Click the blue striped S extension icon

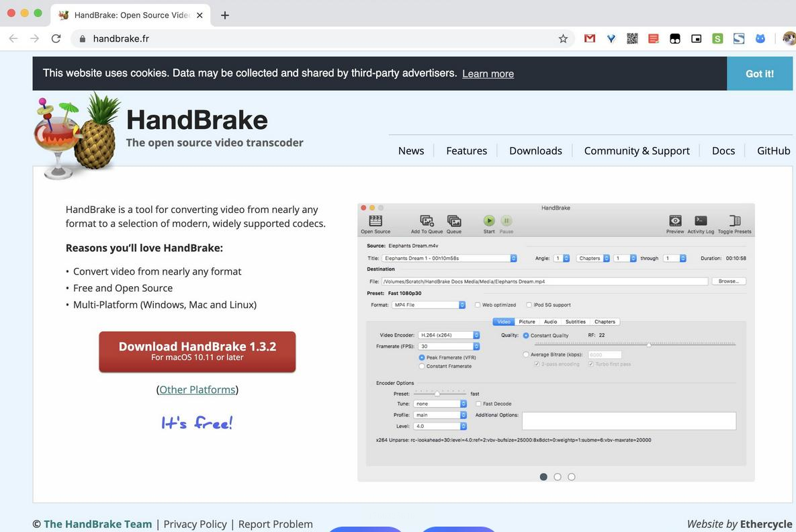tap(739, 38)
